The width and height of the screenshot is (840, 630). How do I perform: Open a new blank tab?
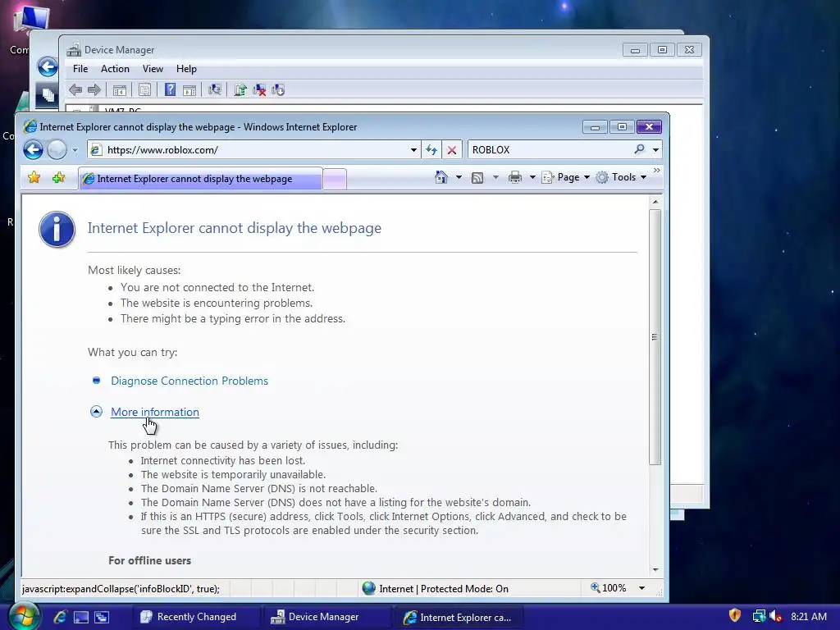pyautogui.click(x=335, y=179)
